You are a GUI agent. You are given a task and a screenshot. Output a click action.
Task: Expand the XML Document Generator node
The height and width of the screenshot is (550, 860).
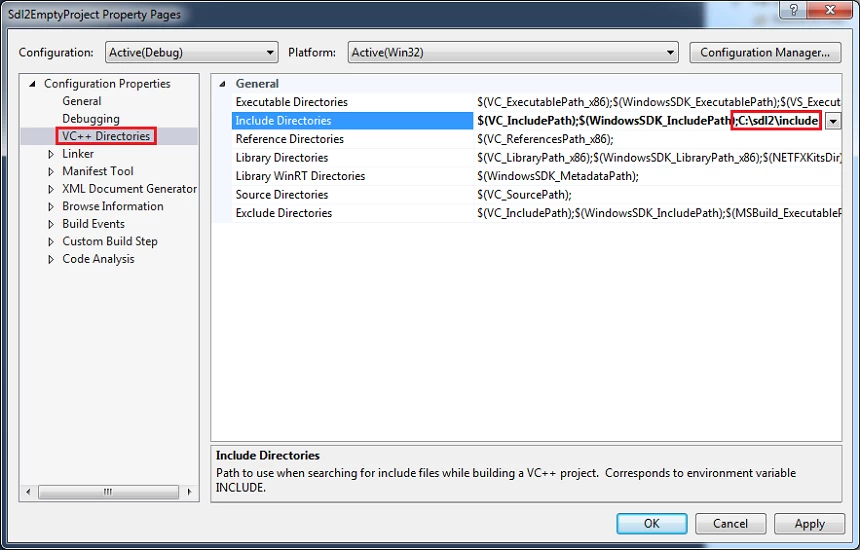pyautogui.click(x=51, y=189)
